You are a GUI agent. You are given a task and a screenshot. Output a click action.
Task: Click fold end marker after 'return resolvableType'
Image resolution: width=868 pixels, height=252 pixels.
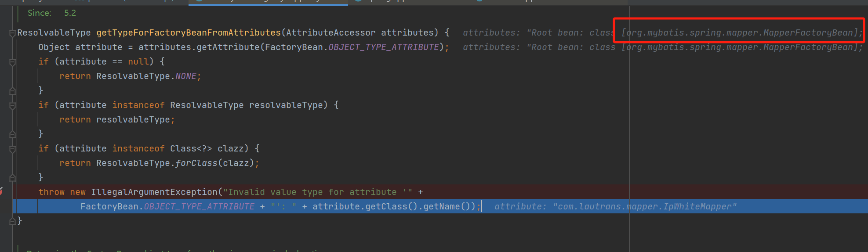pyautogui.click(x=12, y=134)
